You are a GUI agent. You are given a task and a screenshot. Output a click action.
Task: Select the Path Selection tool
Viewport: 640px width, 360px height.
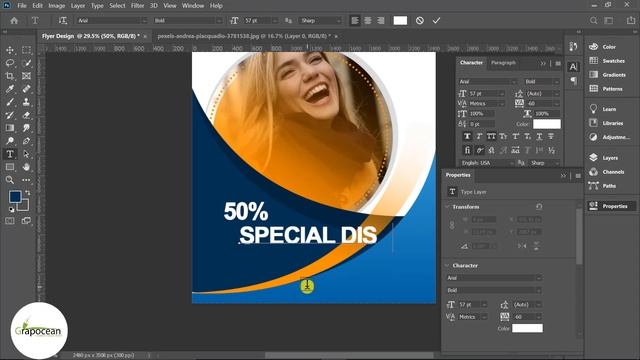(x=27, y=154)
